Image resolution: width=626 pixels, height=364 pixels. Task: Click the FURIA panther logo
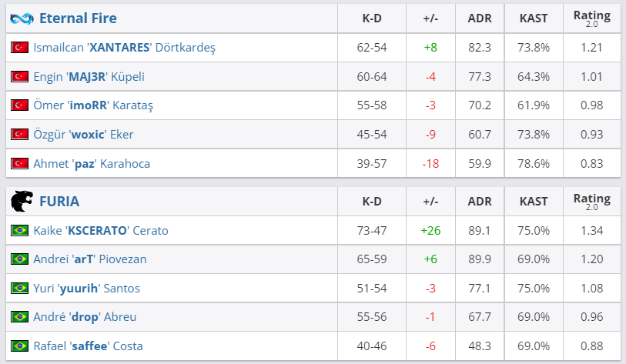click(x=21, y=201)
